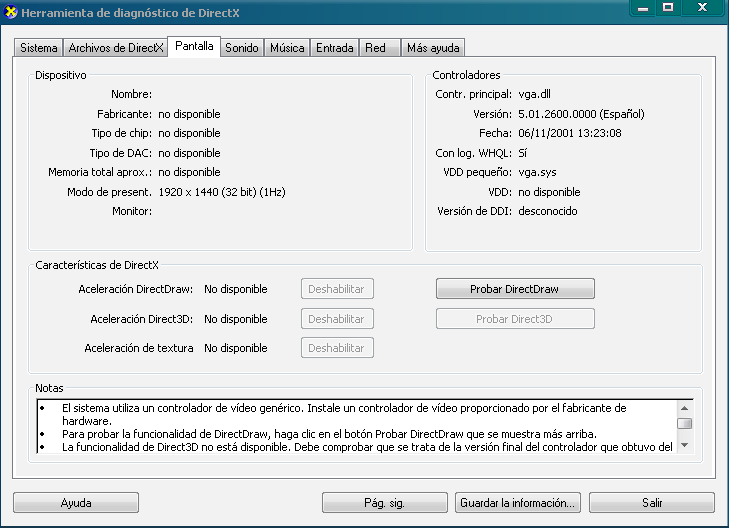729x528 pixels.
Task: Click the Aceleración Direct3D No disponible status
Action: coord(236,319)
